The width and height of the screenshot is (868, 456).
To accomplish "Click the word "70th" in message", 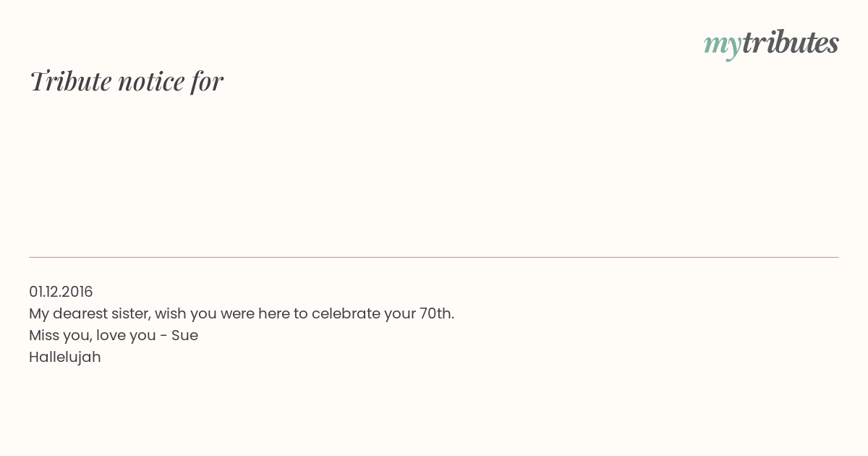I will [x=435, y=313].
